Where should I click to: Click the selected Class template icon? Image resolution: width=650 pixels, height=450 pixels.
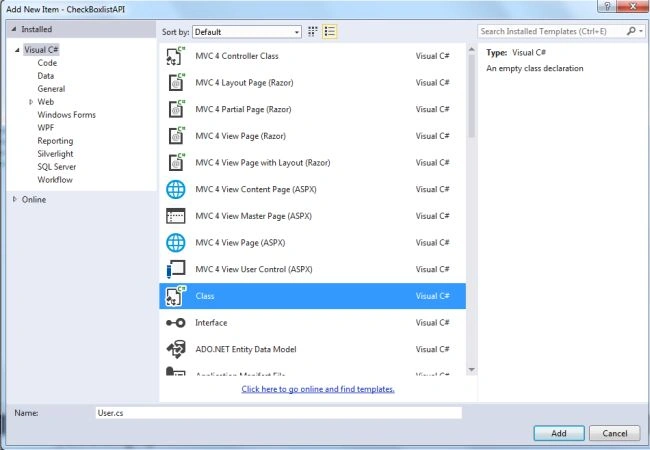pos(176,296)
